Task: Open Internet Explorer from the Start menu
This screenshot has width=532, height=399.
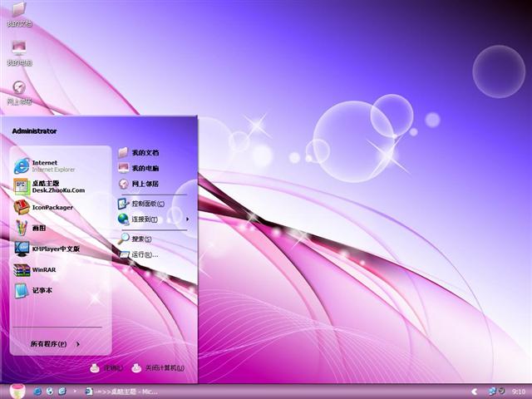Action: click(x=52, y=165)
